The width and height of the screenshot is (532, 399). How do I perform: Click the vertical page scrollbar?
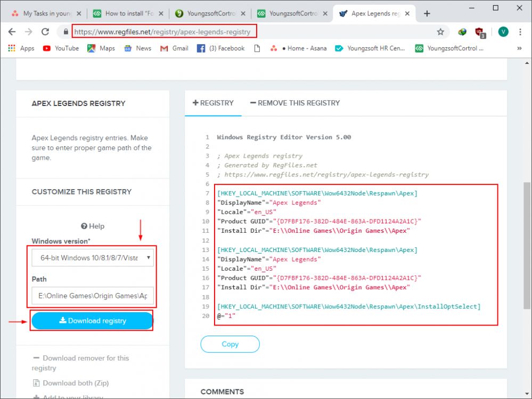527,246
